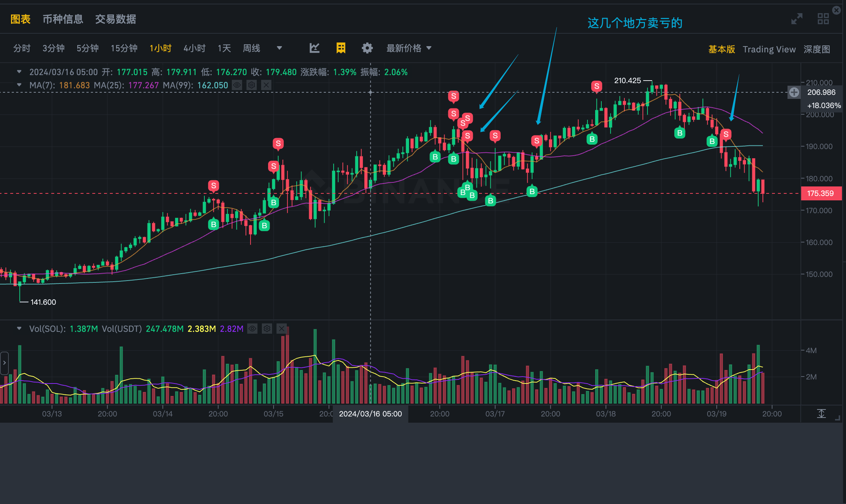Click the MA(7) value 181.683
The image size is (846, 504).
coord(74,85)
